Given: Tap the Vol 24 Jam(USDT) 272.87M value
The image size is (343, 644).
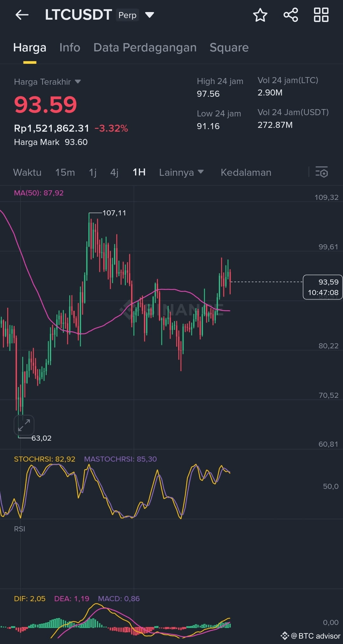Looking at the screenshot, I should 275,125.
